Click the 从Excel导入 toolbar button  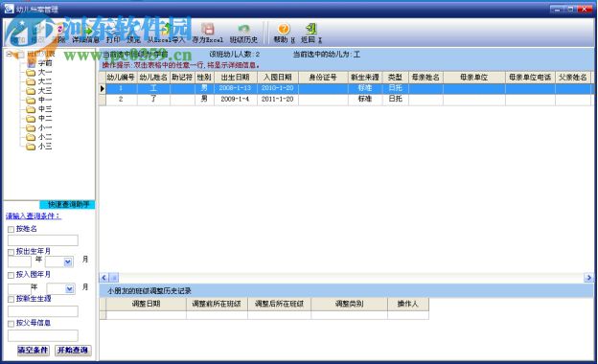(x=166, y=33)
